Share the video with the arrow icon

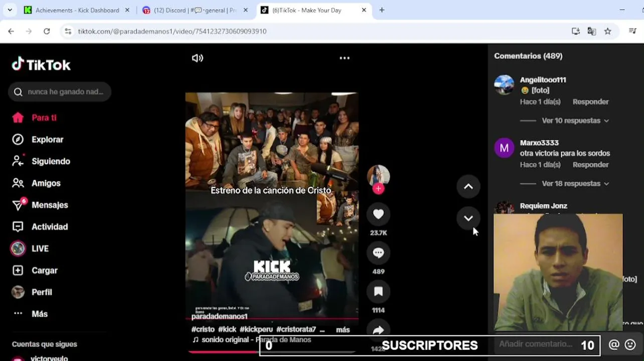(378, 329)
